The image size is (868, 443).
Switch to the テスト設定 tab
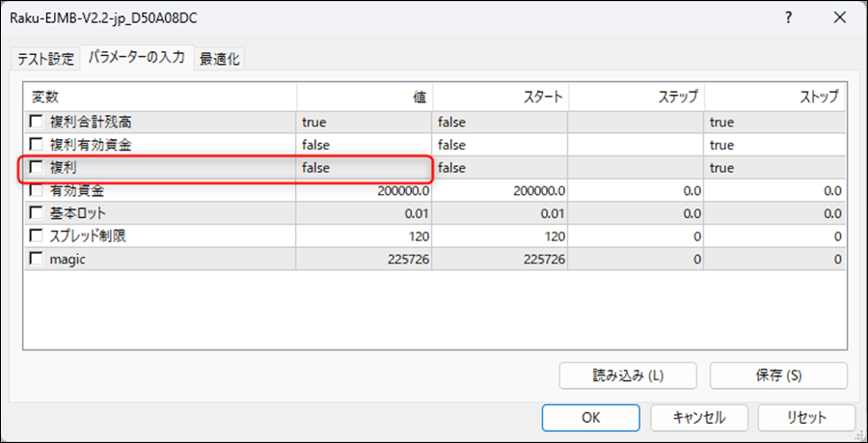45,59
